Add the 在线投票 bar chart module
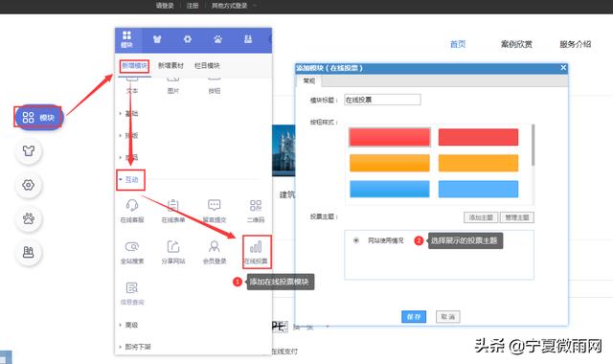The width and height of the screenshot is (613, 364). (256, 252)
